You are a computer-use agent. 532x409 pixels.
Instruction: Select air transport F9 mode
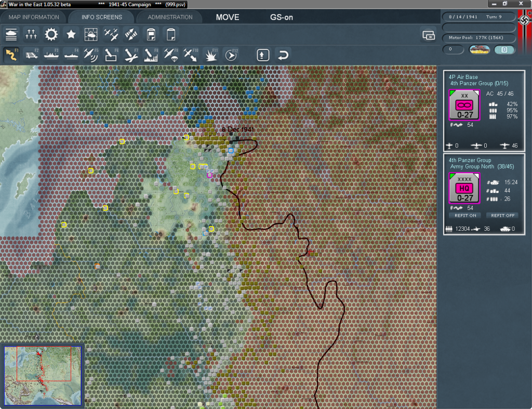tap(171, 55)
